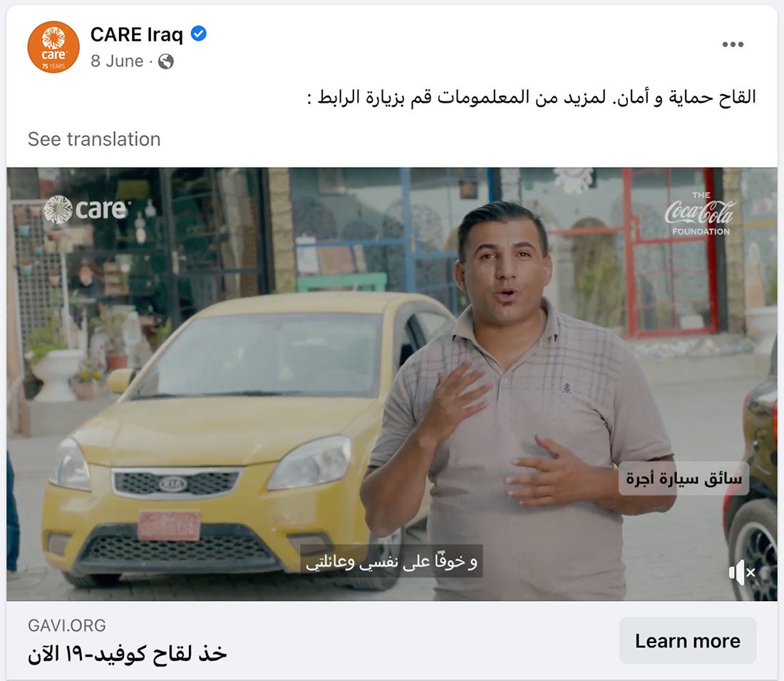Viewport: 784px width, 681px height.
Task: Click the Arabic subtitle caption on the video
Action: coord(391,561)
